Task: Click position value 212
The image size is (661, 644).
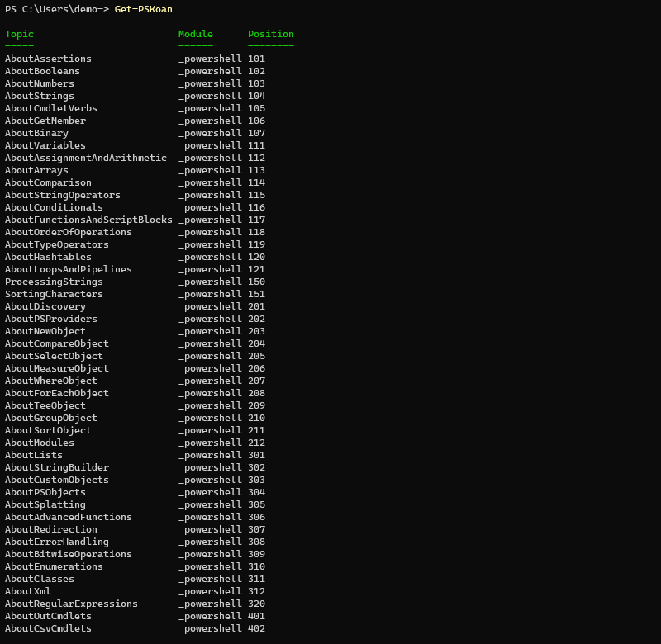Action: click(256, 443)
